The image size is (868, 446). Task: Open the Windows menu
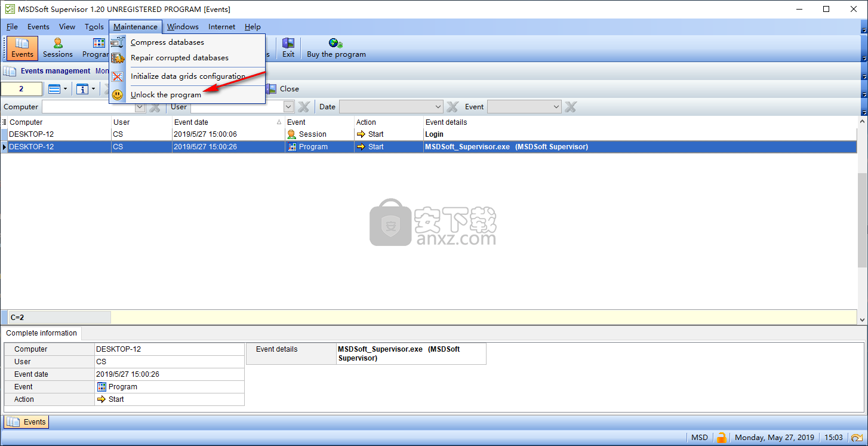point(183,27)
